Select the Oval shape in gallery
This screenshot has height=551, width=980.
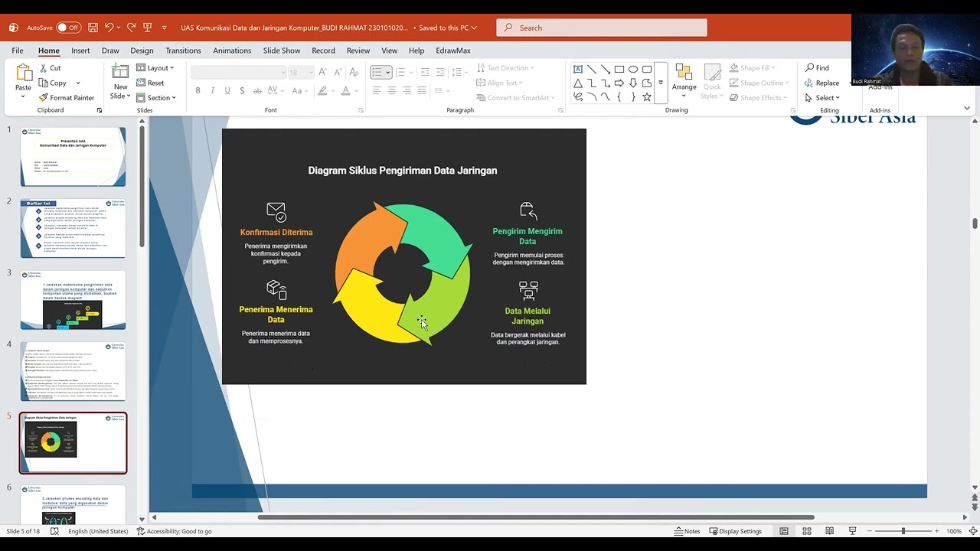pyautogui.click(x=633, y=69)
